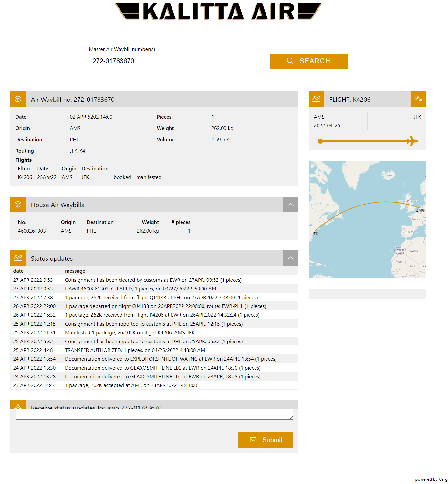Click the airplane icon at route line end
448x484 pixels.
tap(412, 141)
